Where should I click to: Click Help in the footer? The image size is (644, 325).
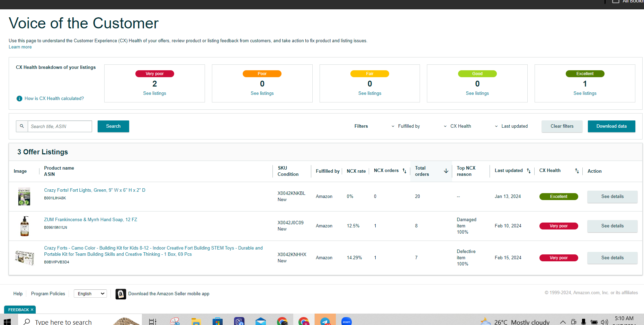point(18,294)
